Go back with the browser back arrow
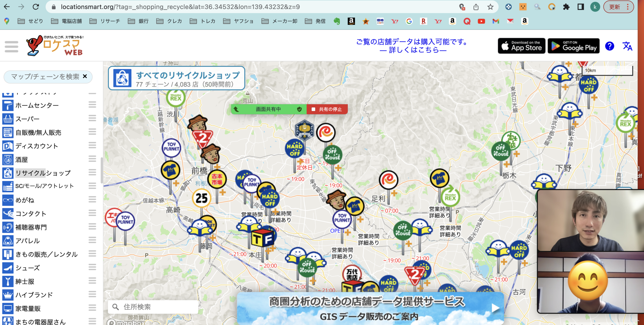644x325 pixels. [x=7, y=7]
